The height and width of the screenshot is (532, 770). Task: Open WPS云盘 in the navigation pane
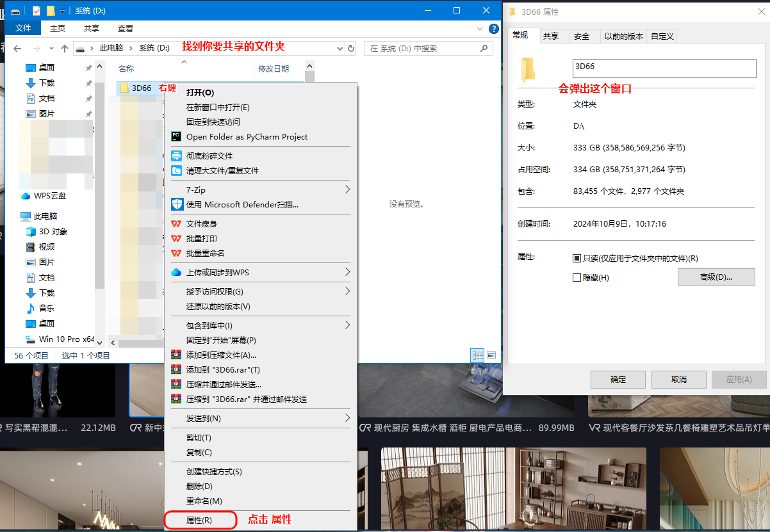(49, 196)
